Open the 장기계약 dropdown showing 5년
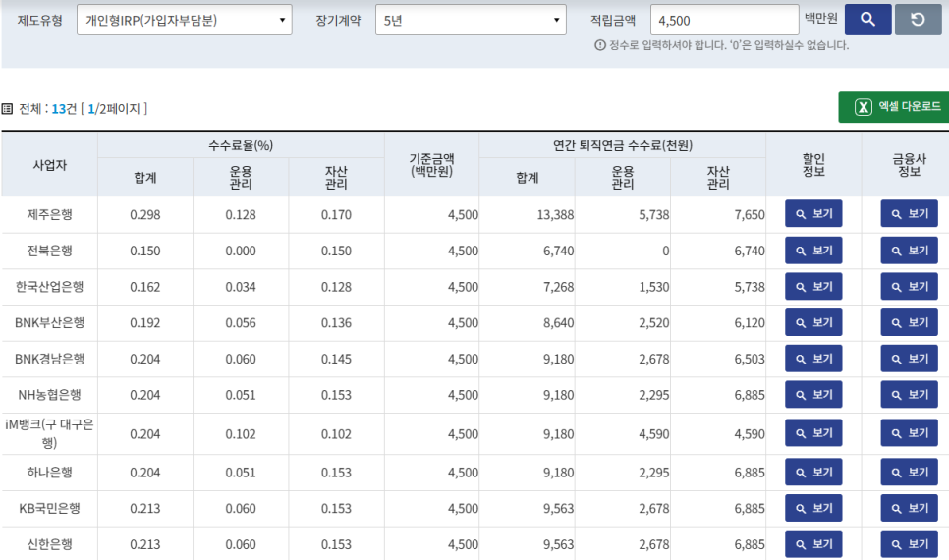The image size is (949, 560). 471,20
